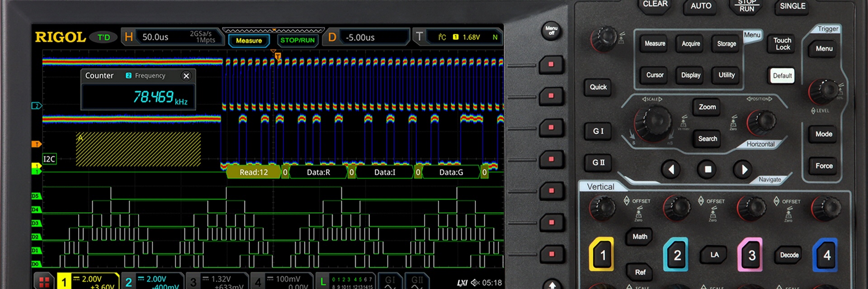Toggle the blue channel 4 key

(x=826, y=255)
